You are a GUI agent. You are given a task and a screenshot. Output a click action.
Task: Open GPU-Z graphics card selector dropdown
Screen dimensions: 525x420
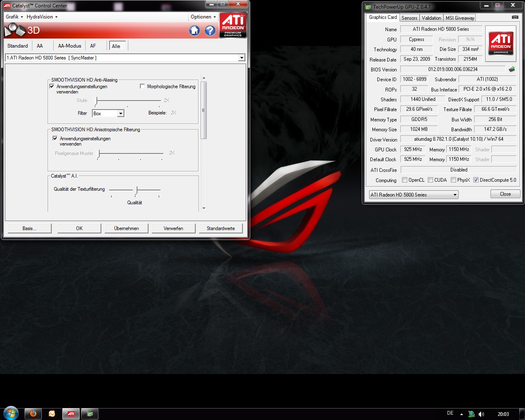[455, 195]
